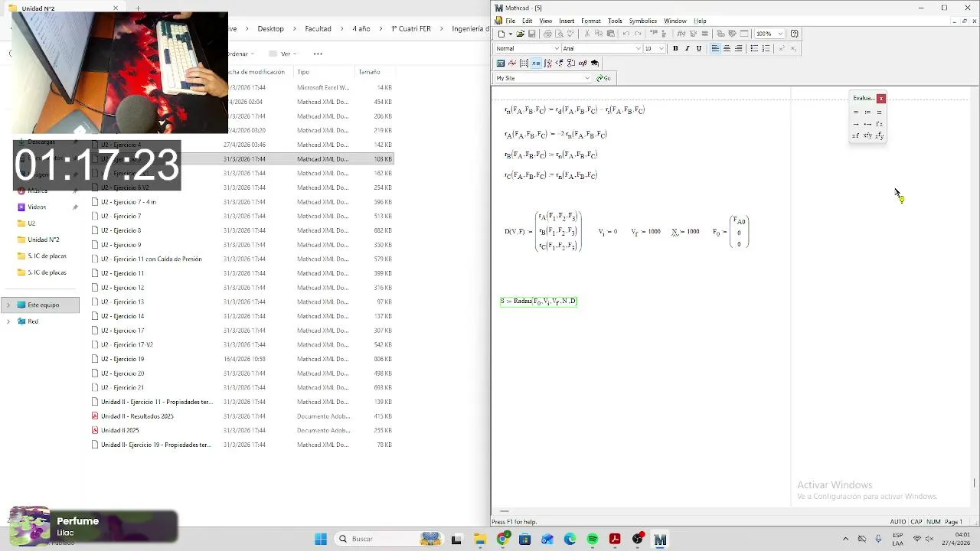Viewport: 980px width, 551px height.
Task: Open the Arial font dropdown
Action: coord(639,48)
